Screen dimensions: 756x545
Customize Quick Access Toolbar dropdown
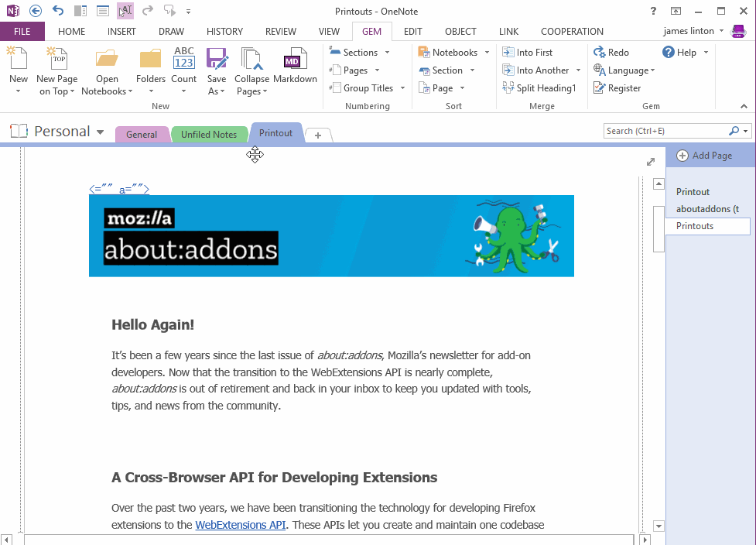[x=189, y=11]
